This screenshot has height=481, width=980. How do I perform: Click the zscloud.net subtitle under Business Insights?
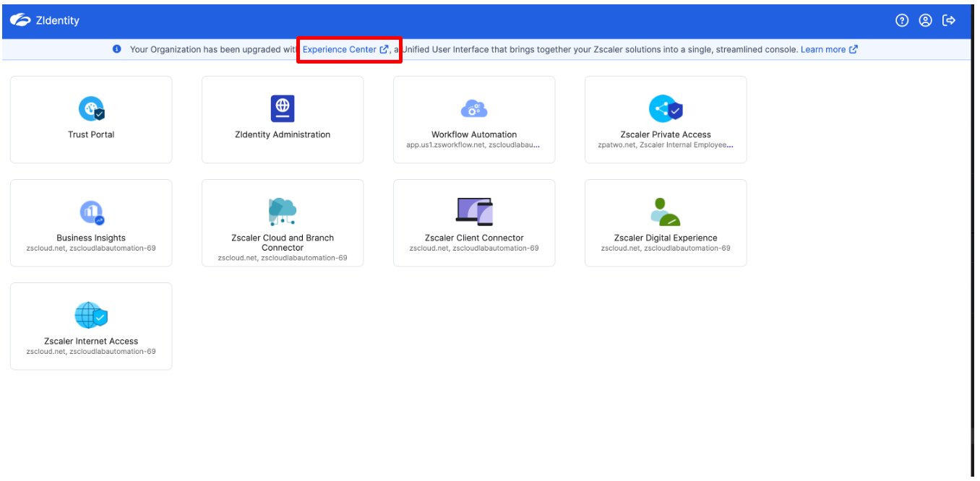[x=91, y=248]
